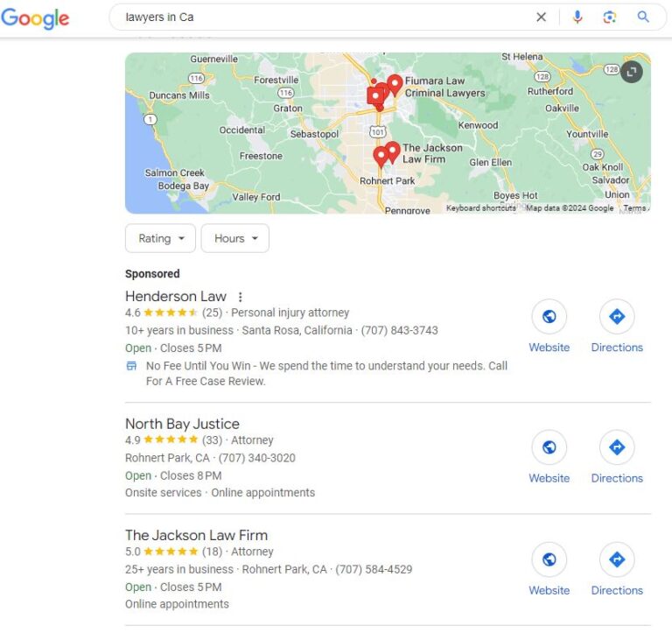This screenshot has width=672, height=633.
Task: Click the Henderson Law sponsored listing title
Action: (175, 297)
